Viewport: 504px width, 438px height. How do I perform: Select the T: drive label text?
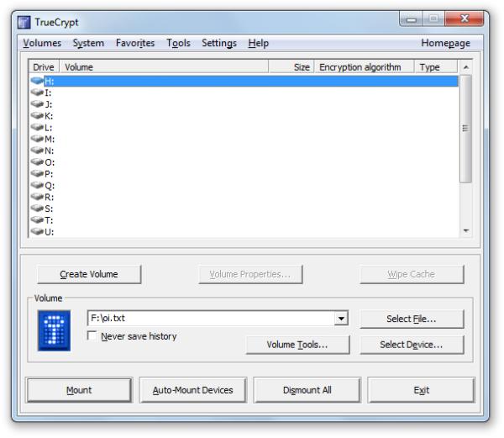click(x=49, y=220)
